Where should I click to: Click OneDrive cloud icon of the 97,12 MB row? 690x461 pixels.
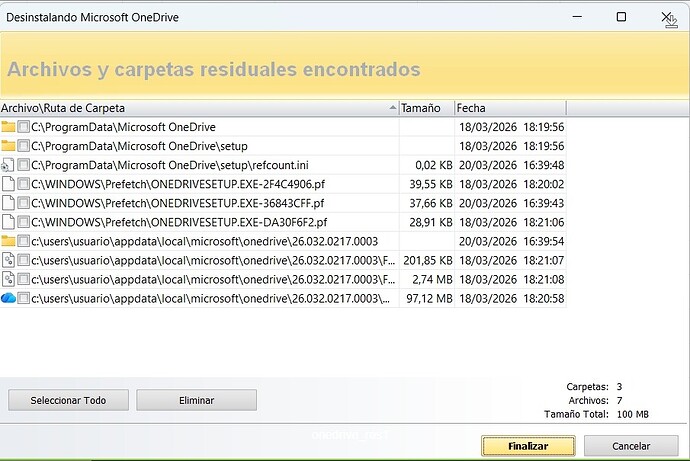click(x=8, y=298)
